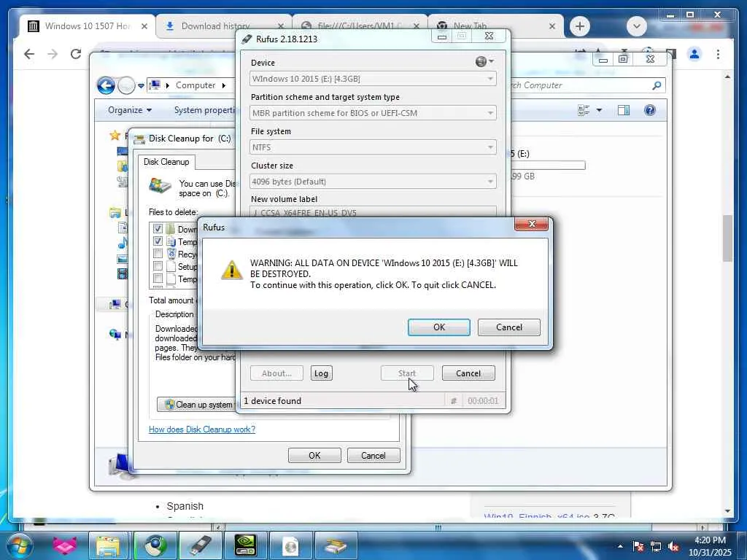Toggle the Explorer preview pane icon
This screenshot has width=747, height=560.
coord(624,111)
